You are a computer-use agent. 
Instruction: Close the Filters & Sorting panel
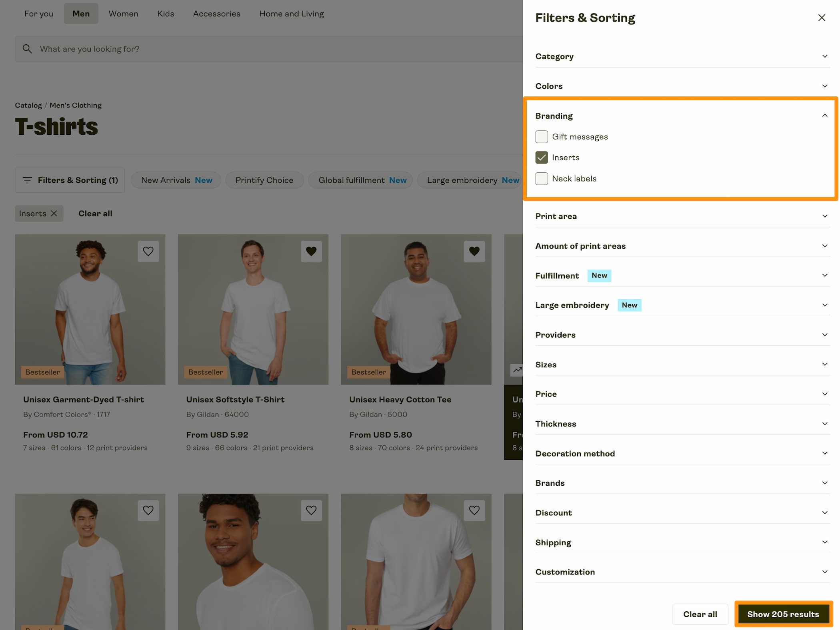click(x=822, y=18)
